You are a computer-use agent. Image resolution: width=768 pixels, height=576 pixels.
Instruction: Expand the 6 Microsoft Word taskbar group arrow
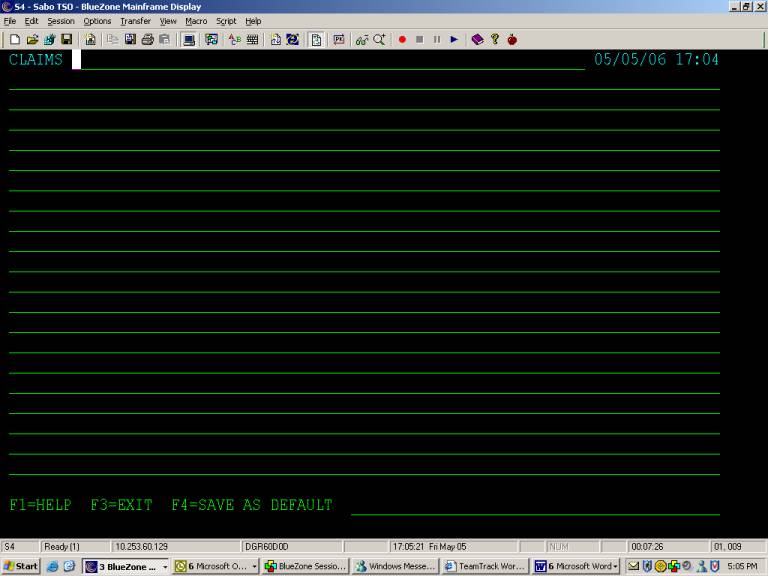click(616, 567)
